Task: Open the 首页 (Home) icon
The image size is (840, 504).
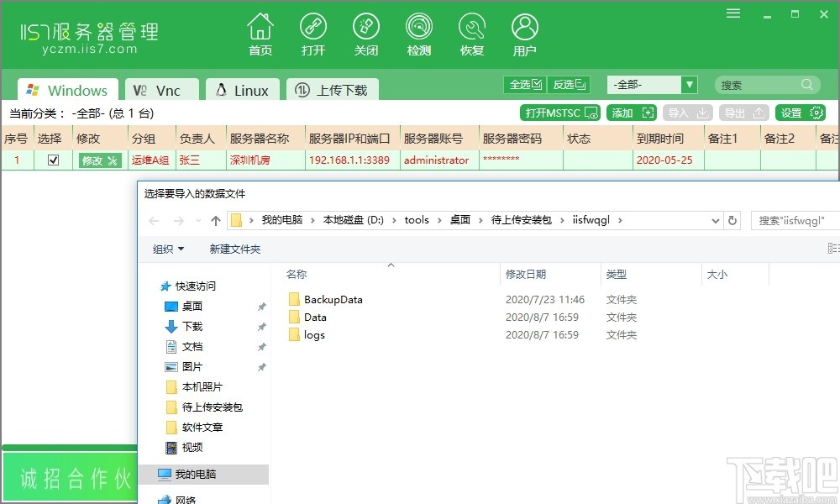Action: point(260,34)
